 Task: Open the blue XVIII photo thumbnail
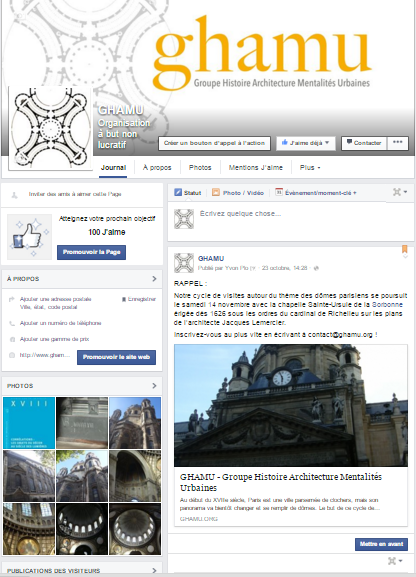(29, 423)
